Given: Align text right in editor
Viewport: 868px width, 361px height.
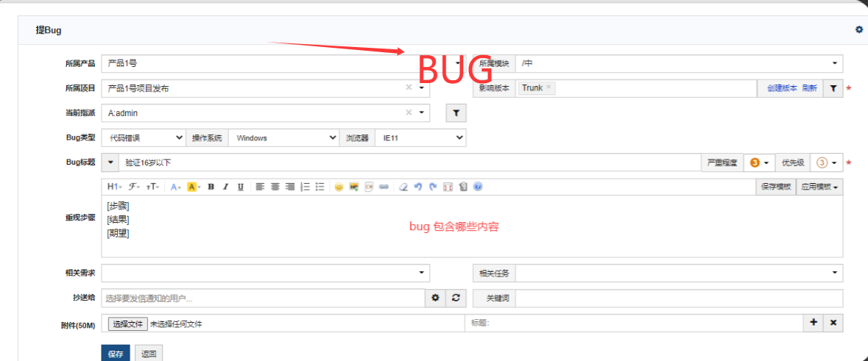Looking at the screenshot, I should pyautogui.click(x=289, y=187).
